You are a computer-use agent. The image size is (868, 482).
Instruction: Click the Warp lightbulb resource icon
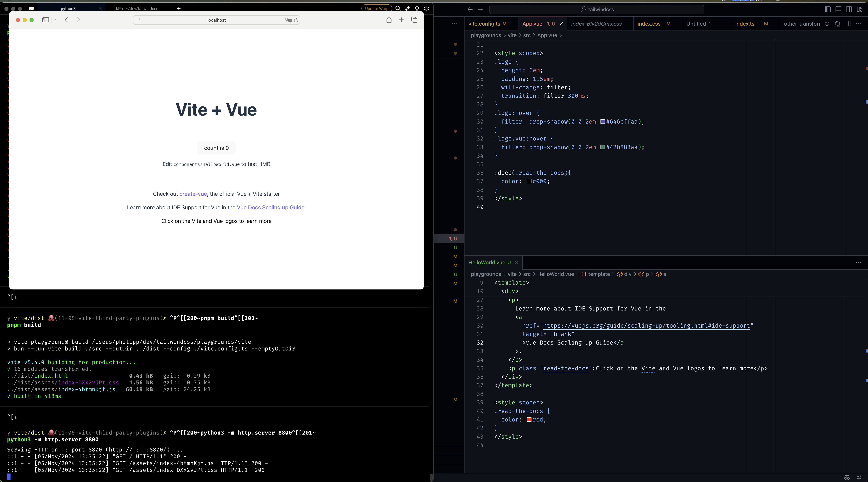[417, 8]
